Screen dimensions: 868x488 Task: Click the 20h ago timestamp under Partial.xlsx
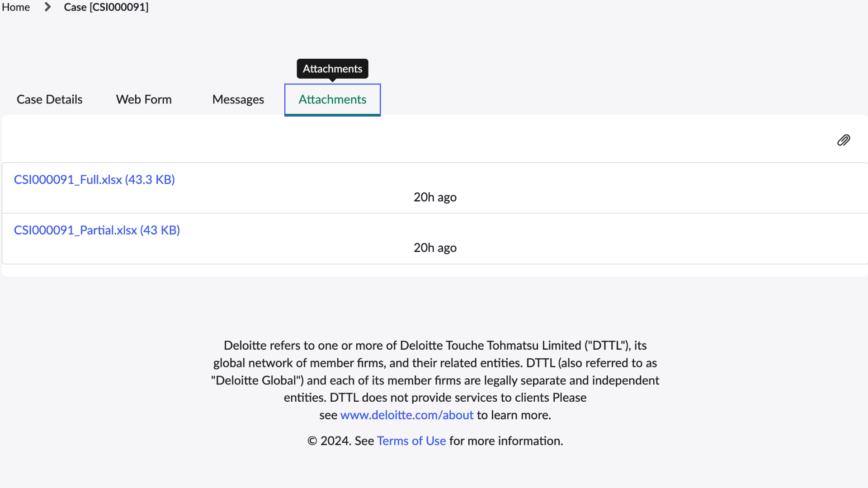(x=435, y=248)
